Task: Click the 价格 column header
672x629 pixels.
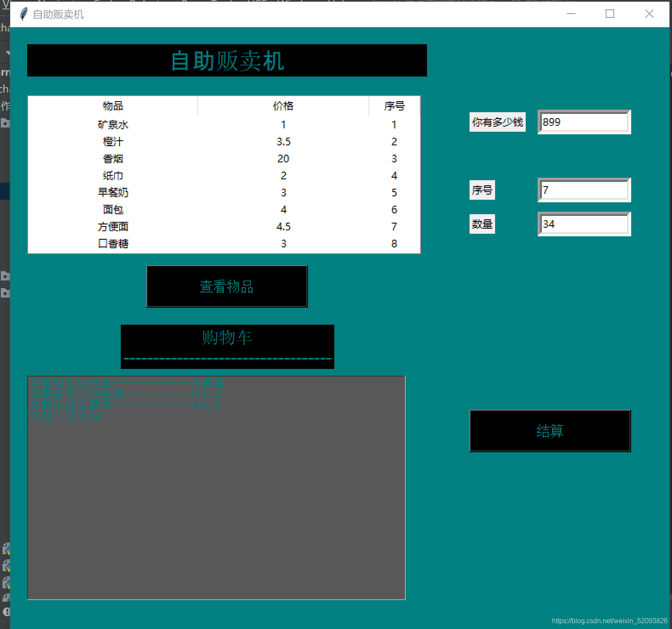Action: click(283, 106)
